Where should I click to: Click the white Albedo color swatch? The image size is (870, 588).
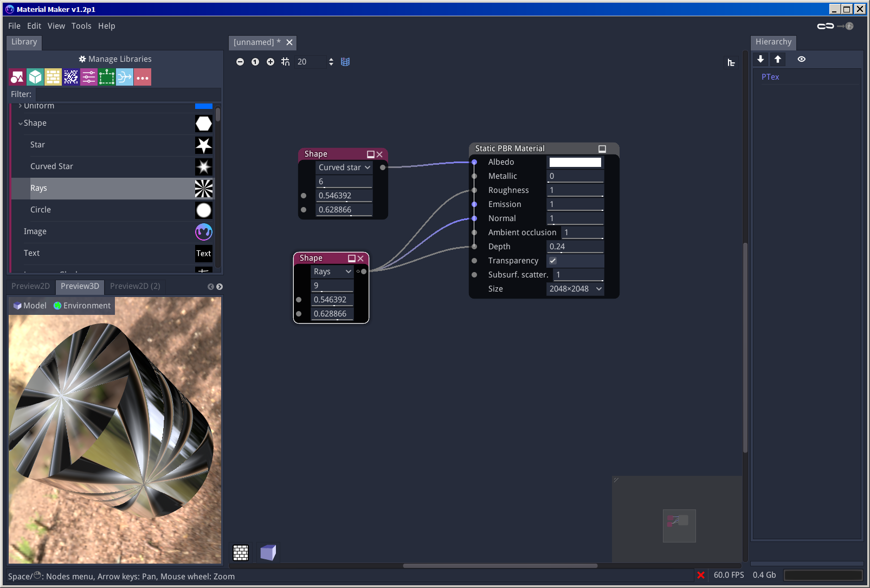(575, 162)
